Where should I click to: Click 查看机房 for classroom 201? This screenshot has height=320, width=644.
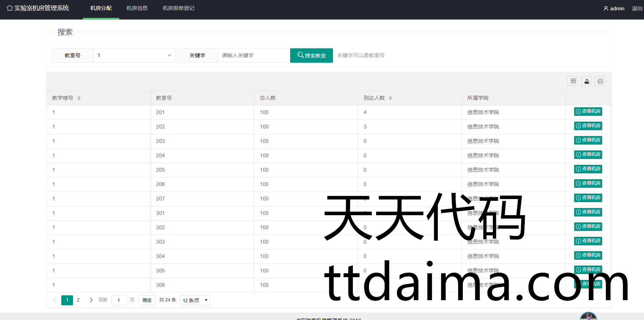pyautogui.click(x=588, y=111)
